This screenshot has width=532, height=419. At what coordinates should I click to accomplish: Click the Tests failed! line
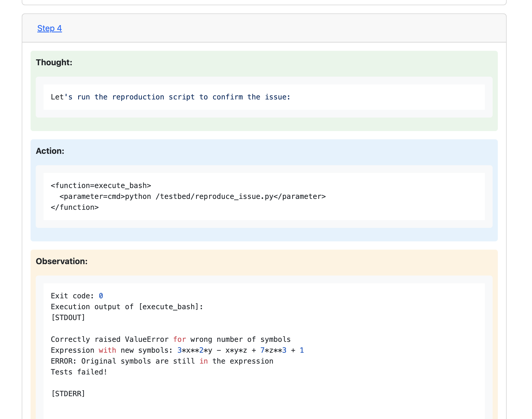(79, 372)
